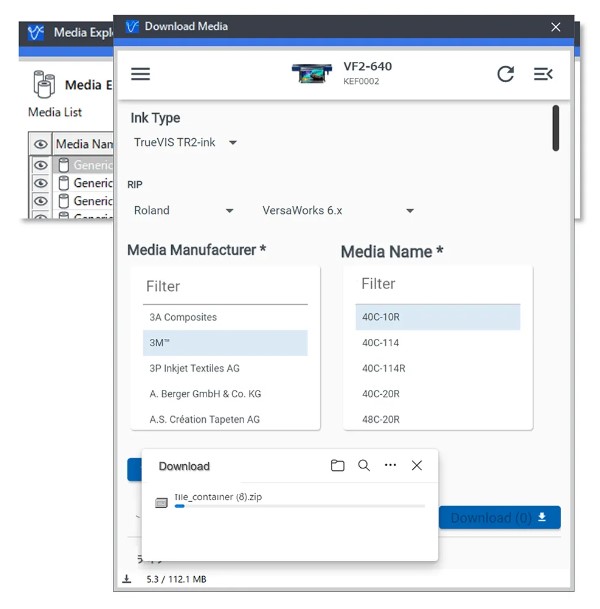Screen dimensions: 600x609
Task: Toggle visibility of third Generic media row
Action: click(x=41, y=201)
